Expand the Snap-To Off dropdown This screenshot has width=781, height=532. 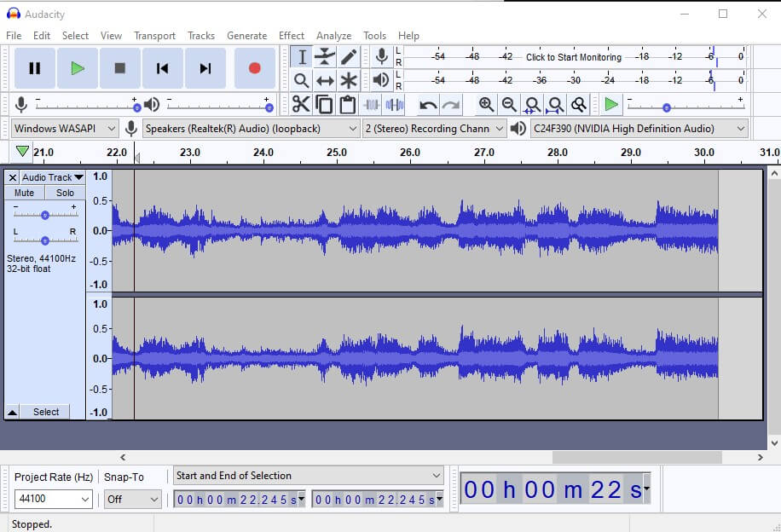[x=132, y=500]
